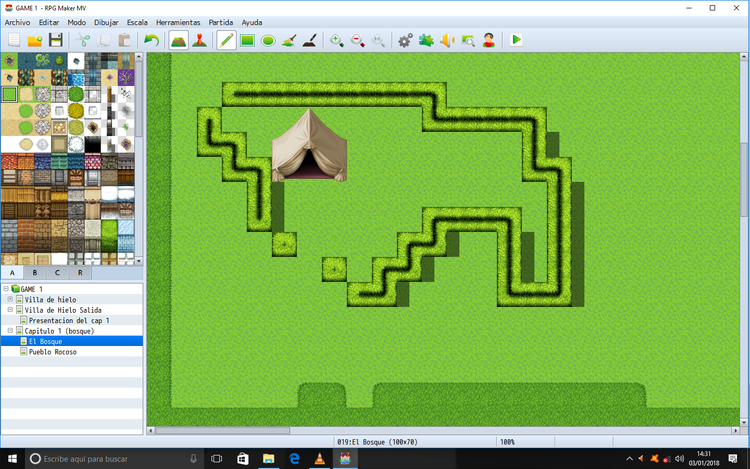Select the Capitulo 1 (bosque) map
Screen dimensions: 750x469
pos(59,331)
